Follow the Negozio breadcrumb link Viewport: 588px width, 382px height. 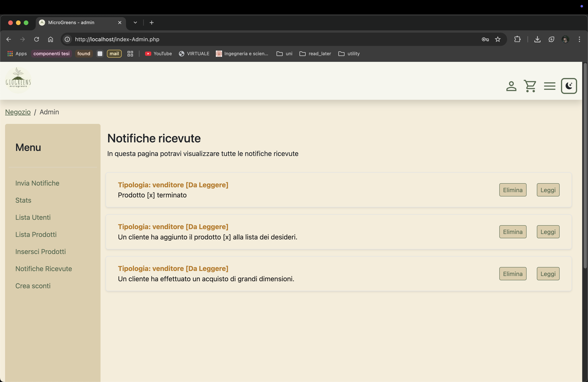(x=18, y=112)
